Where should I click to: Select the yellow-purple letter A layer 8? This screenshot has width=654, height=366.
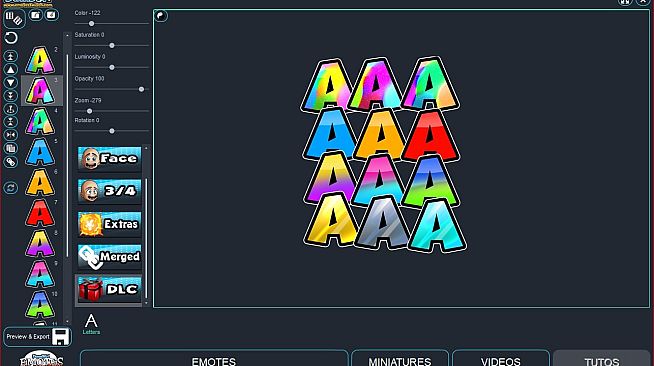(x=40, y=244)
